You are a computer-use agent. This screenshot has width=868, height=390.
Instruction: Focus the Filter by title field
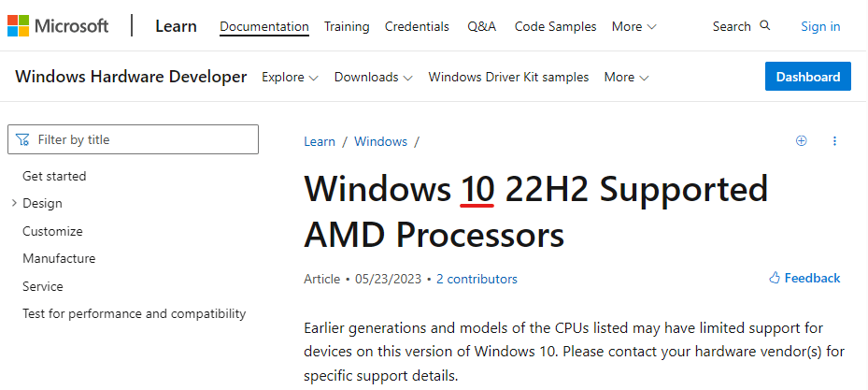pyautogui.click(x=140, y=140)
